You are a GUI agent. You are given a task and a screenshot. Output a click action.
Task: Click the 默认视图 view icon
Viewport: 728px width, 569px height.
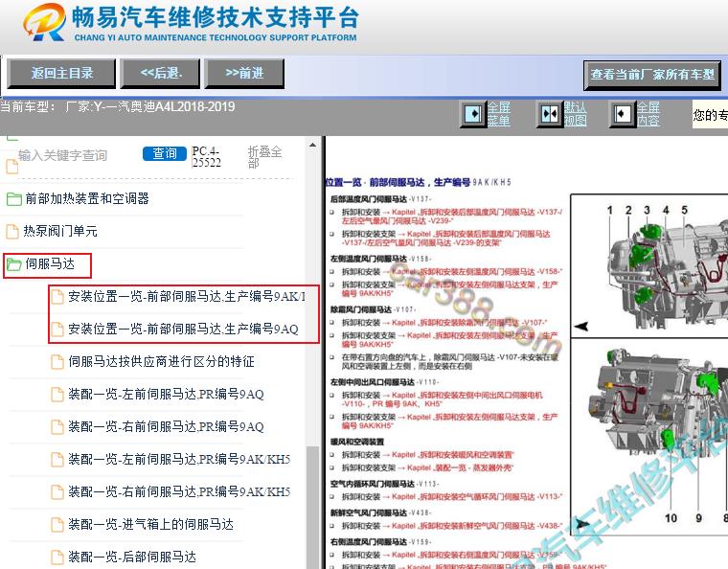tap(550, 114)
